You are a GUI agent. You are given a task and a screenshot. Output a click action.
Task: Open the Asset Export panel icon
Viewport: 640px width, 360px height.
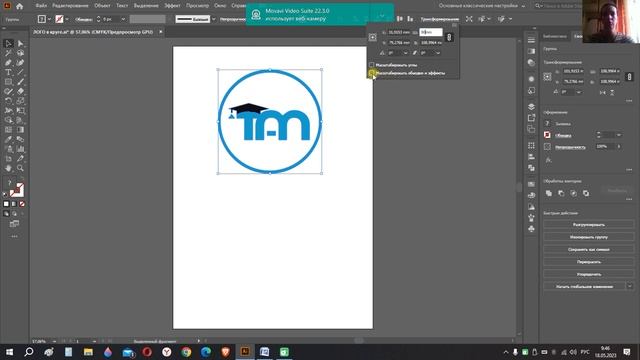click(531, 118)
